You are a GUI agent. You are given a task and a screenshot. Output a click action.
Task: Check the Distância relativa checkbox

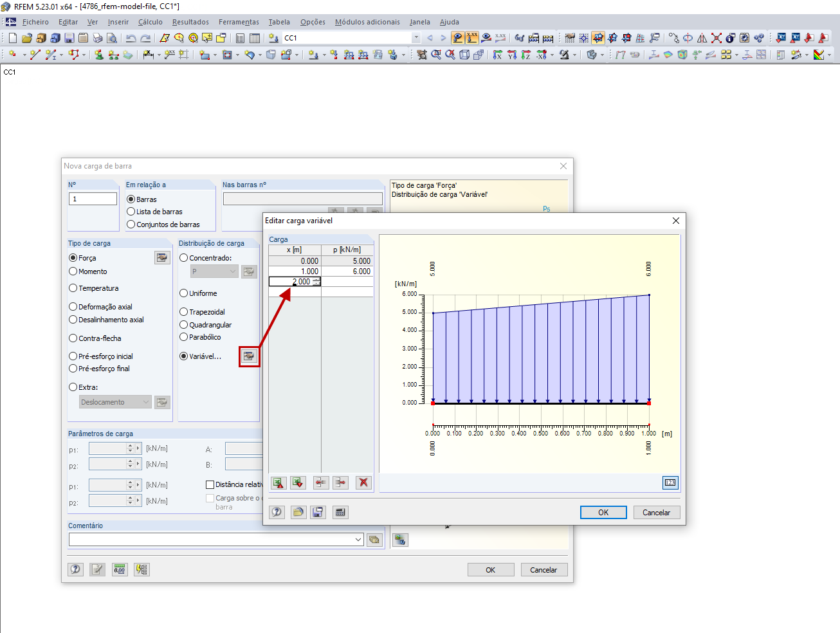pyautogui.click(x=210, y=484)
